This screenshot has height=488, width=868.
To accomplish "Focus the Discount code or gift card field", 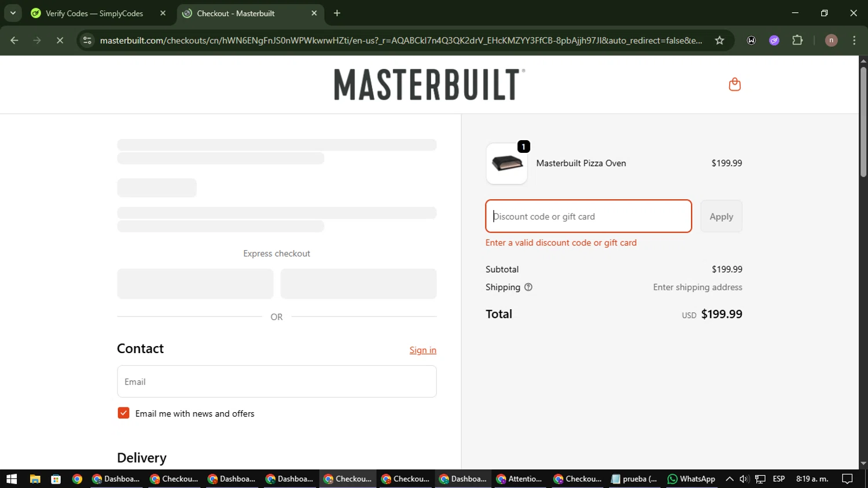I will (589, 217).
